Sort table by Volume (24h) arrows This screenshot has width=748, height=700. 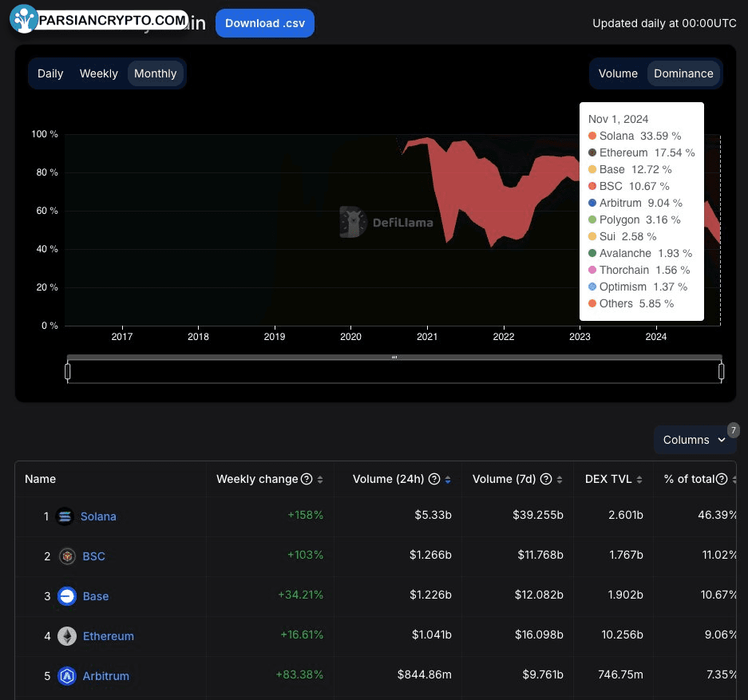[448, 480]
